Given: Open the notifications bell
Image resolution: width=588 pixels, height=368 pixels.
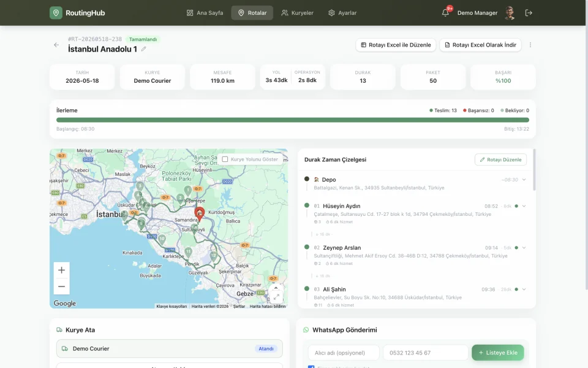Looking at the screenshot, I should pyautogui.click(x=445, y=13).
